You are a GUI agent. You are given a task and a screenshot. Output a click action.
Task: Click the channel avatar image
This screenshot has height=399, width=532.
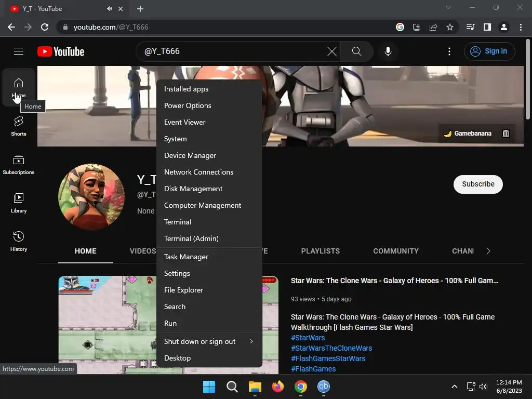point(91,197)
